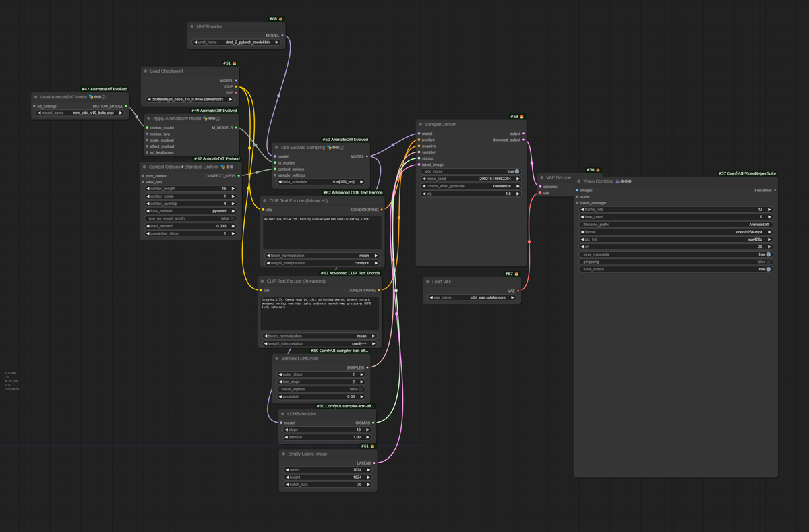Click the fox badge icon above Load VAE
The image size is (809, 532).
[x=516, y=274]
